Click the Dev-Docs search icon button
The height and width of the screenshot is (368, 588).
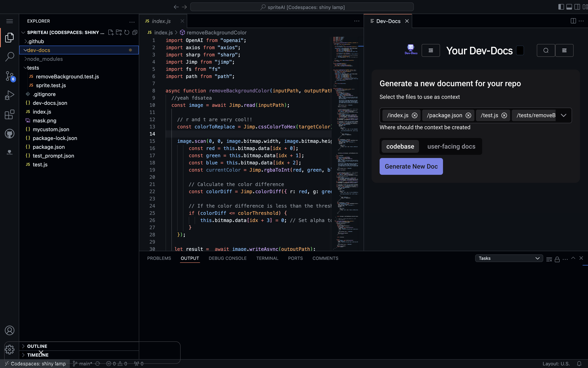point(546,50)
